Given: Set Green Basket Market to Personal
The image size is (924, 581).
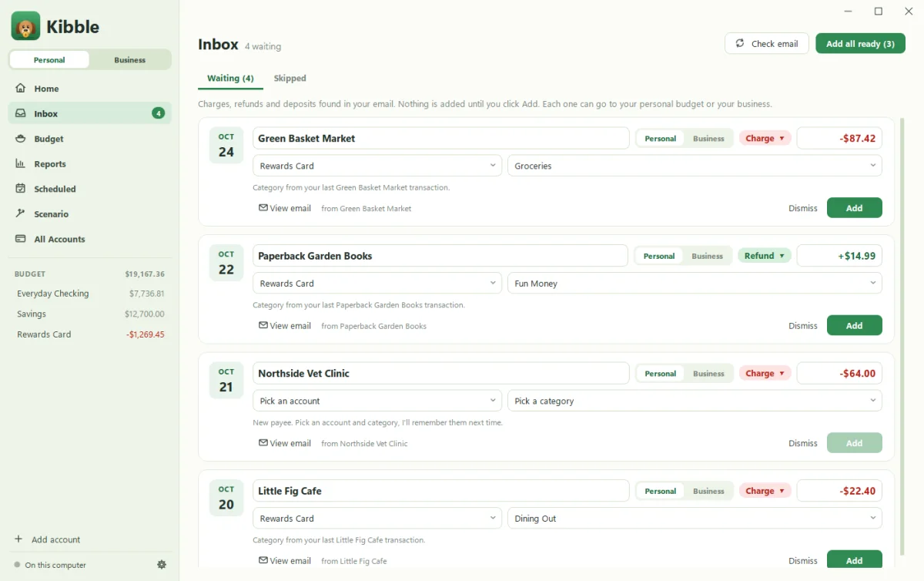Looking at the screenshot, I should [660, 139].
